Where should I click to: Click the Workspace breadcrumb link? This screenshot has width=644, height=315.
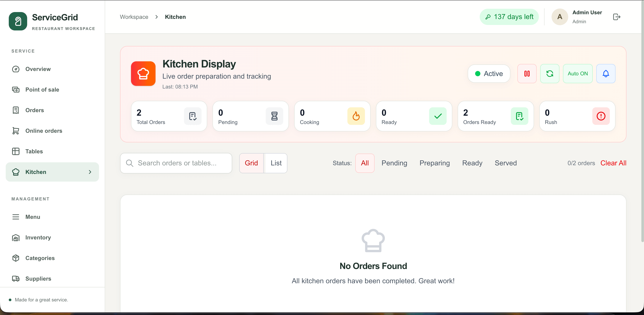tap(134, 17)
